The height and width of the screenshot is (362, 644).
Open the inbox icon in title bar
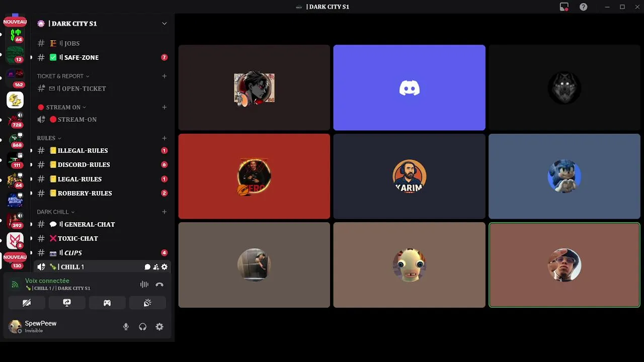pyautogui.click(x=564, y=7)
